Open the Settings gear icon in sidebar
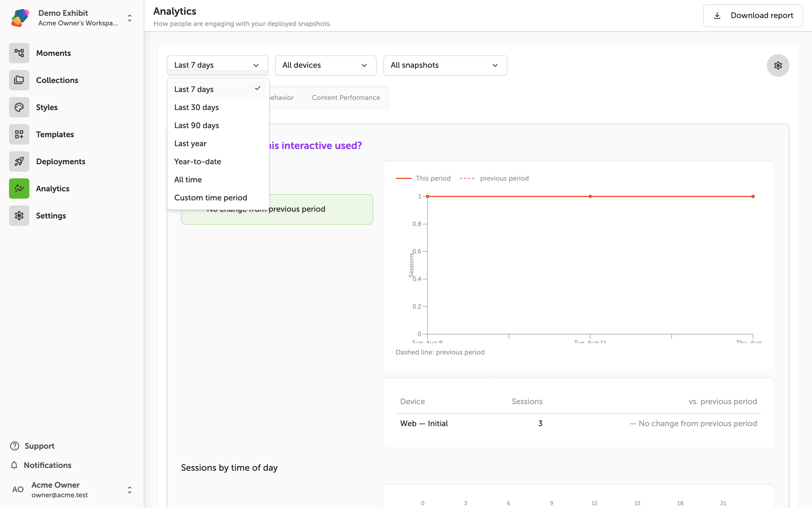Image resolution: width=812 pixels, height=508 pixels. (x=19, y=216)
